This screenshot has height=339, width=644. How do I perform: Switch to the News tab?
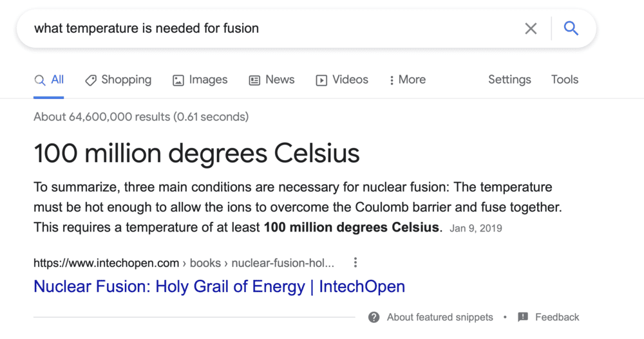[279, 80]
